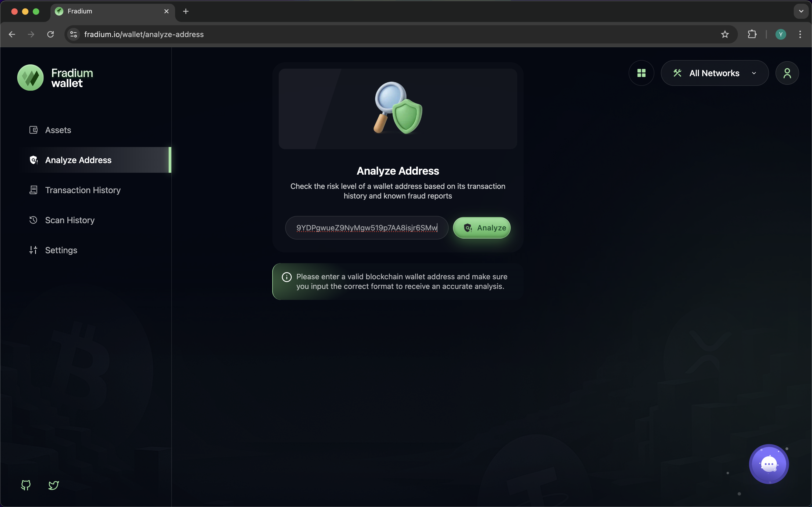This screenshot has height=507, width=812.
Task: View site information icon in address bar
Action: coord(74,34)
